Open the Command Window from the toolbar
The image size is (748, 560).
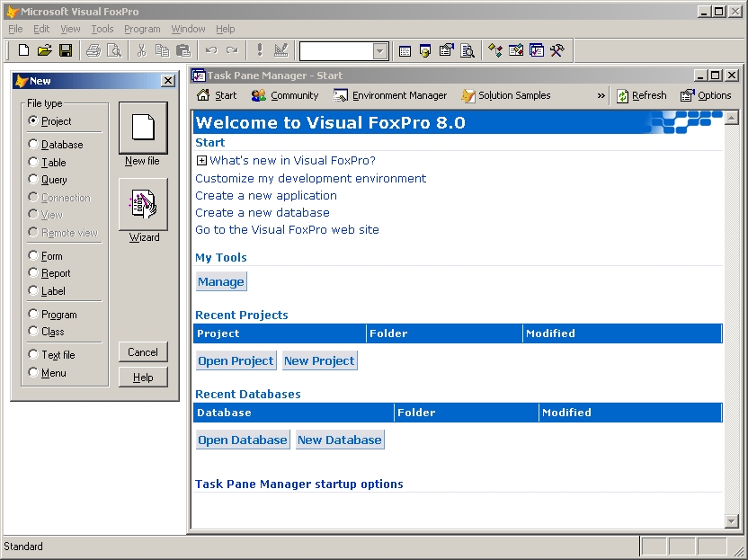[405, 50]
